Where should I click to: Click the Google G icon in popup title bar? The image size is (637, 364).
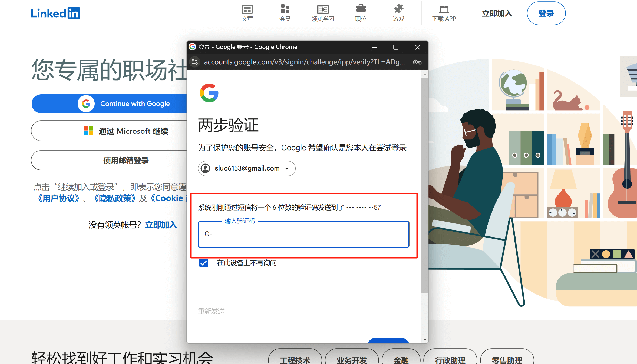[192, 47]
